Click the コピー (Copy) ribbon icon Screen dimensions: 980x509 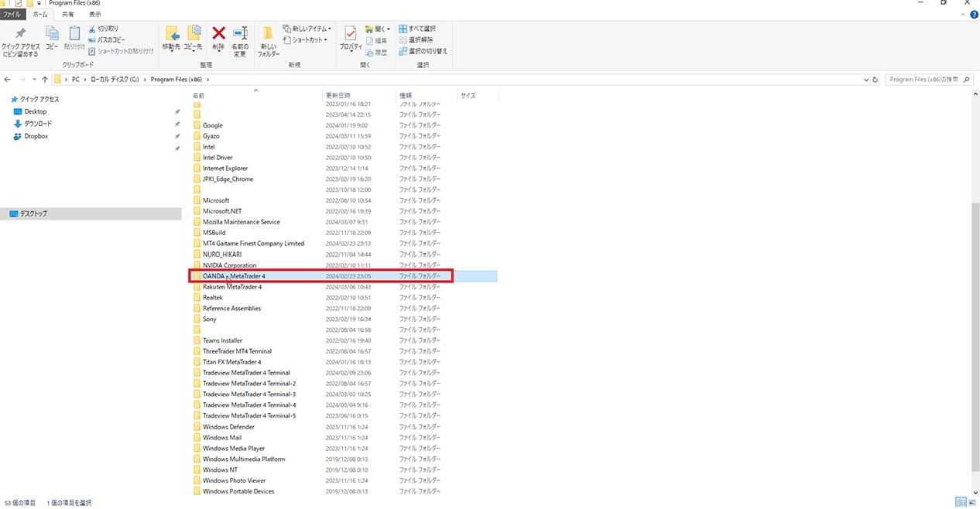(52, 38)
